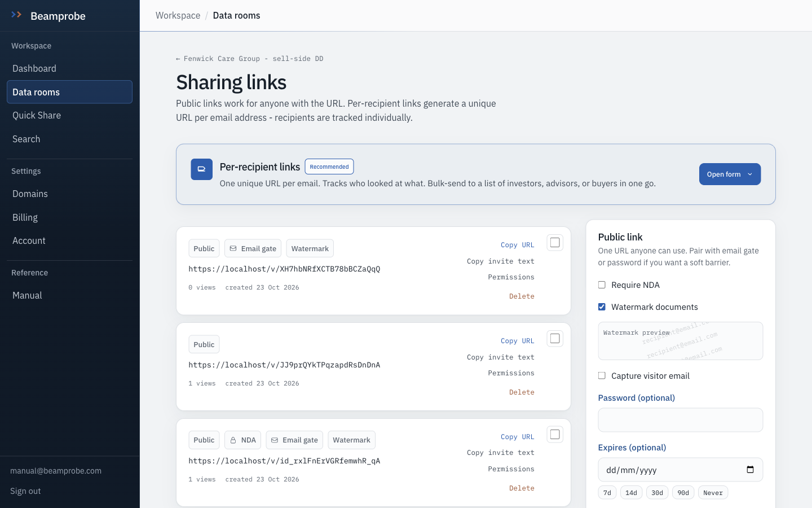Open Billing settings
This screenshot has height=508, width=812.
69,217
